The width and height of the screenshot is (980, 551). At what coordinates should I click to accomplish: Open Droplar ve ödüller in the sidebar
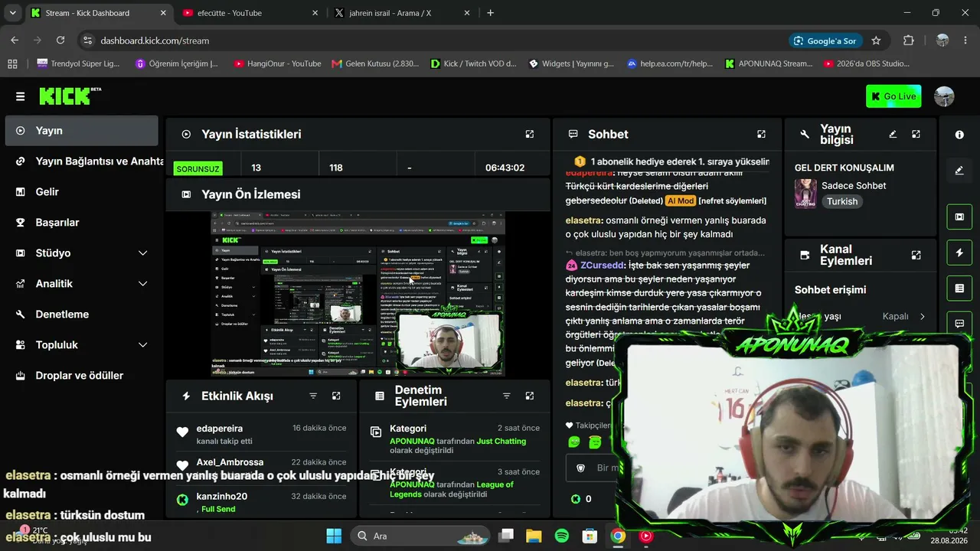pos(81,376)
